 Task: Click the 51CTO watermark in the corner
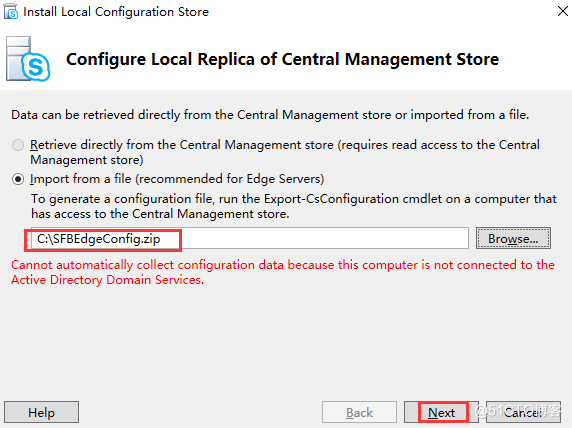click(517, 410)
